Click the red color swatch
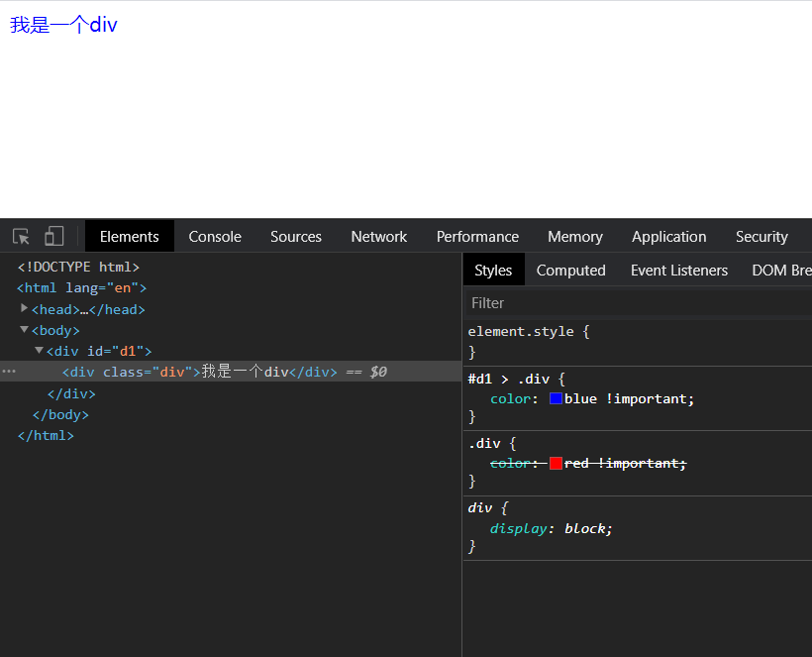 (x=556, y=464)
